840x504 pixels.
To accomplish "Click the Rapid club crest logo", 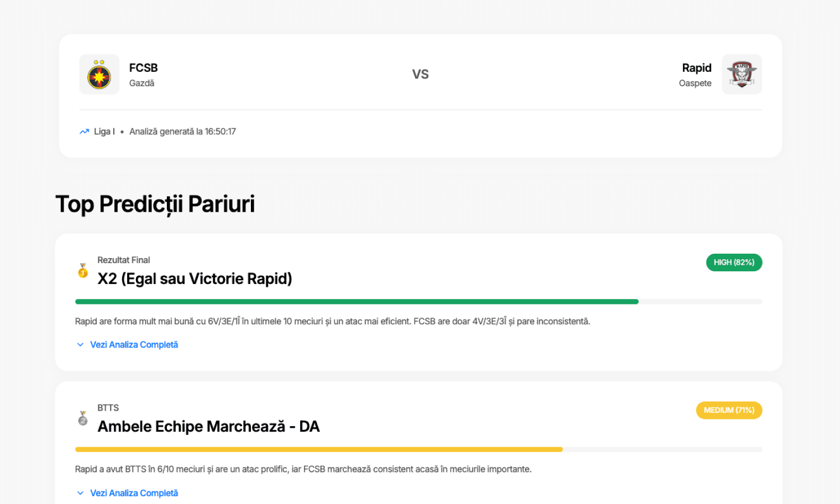I will (x=742, y=74).
